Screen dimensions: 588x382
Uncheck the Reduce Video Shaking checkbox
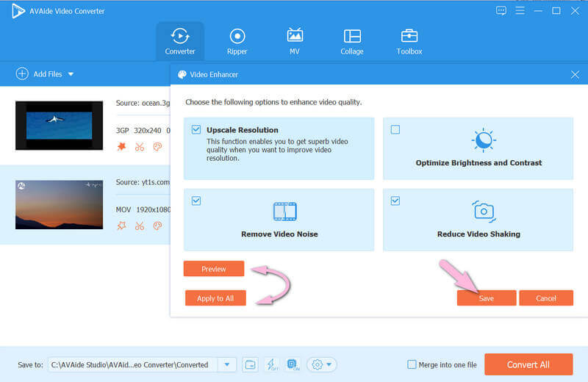(x=395, y=201)
